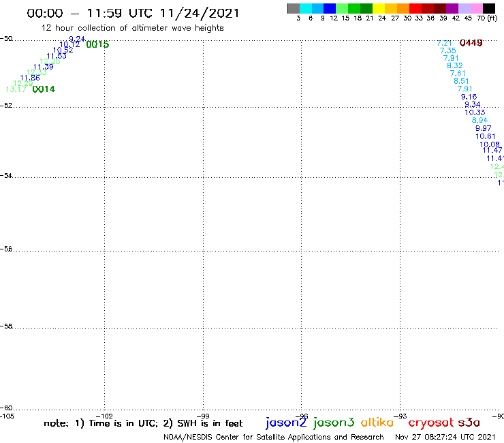Click the pink swatch in the color scale
The height and width of the screenshot is (443, 504).
tap(476, 8)
